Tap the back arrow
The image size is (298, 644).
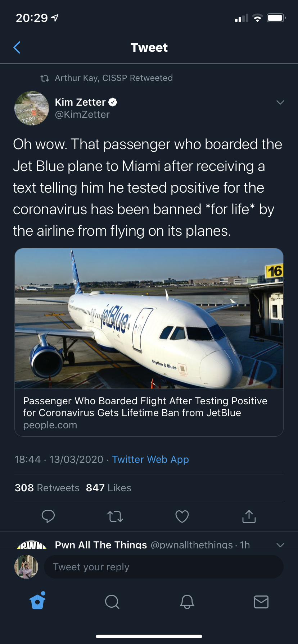17,47
